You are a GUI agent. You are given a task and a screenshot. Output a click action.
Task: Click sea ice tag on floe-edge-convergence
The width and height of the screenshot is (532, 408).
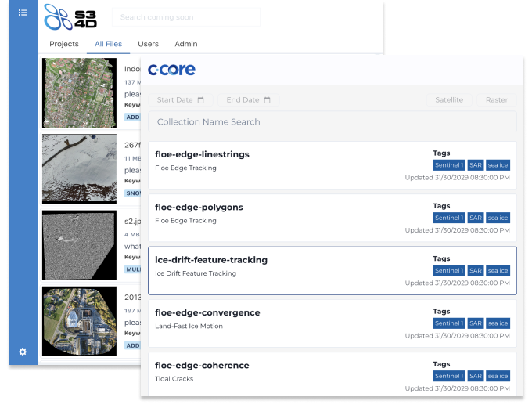[x=498, y=323]
